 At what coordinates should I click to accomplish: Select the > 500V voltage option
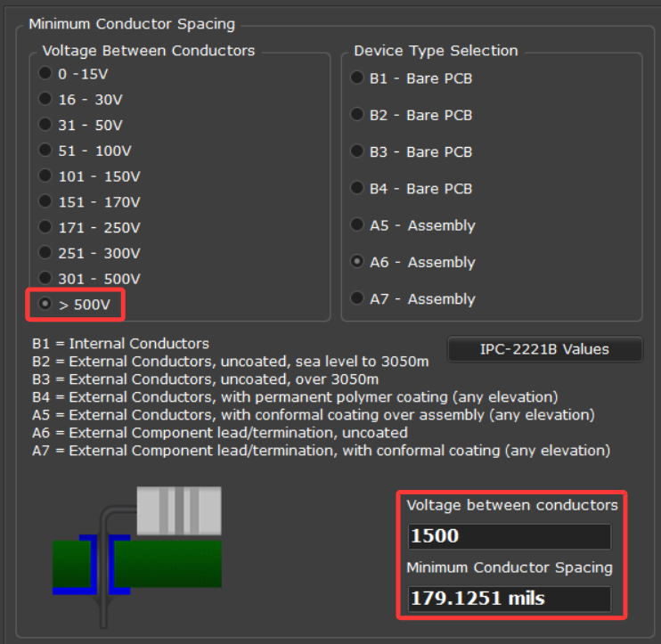(75, 305)
